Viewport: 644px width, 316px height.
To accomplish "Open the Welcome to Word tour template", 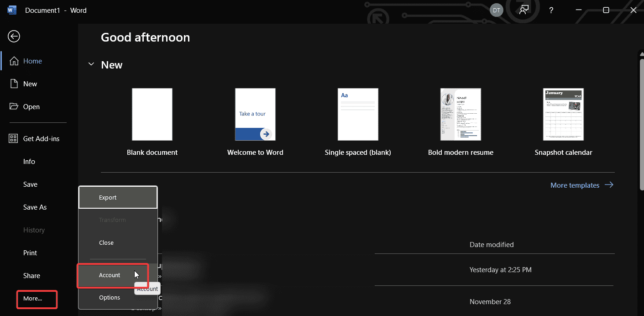I will point(255,115).
